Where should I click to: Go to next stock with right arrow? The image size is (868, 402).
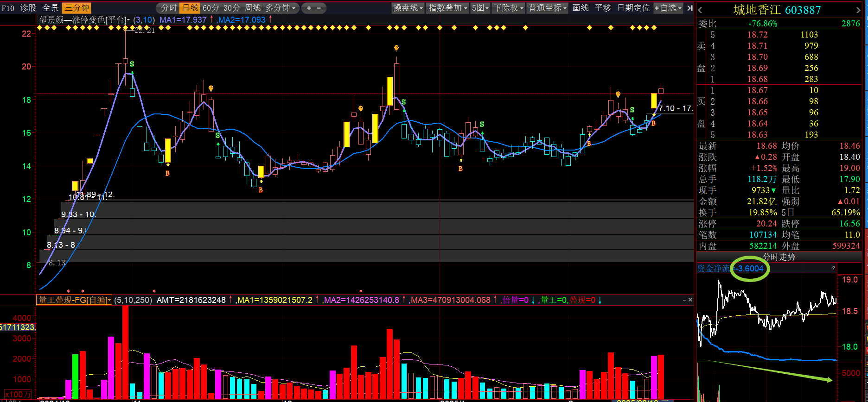(858, 10)
